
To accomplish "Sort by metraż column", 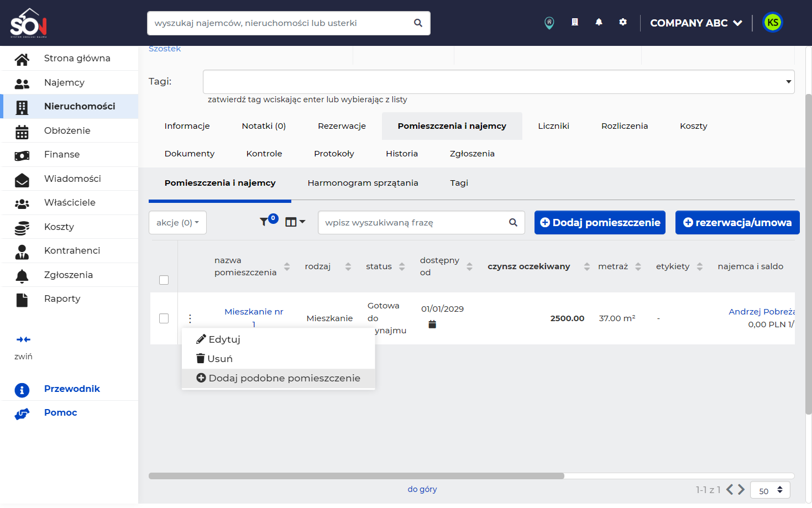I will (x=638, y=266).
